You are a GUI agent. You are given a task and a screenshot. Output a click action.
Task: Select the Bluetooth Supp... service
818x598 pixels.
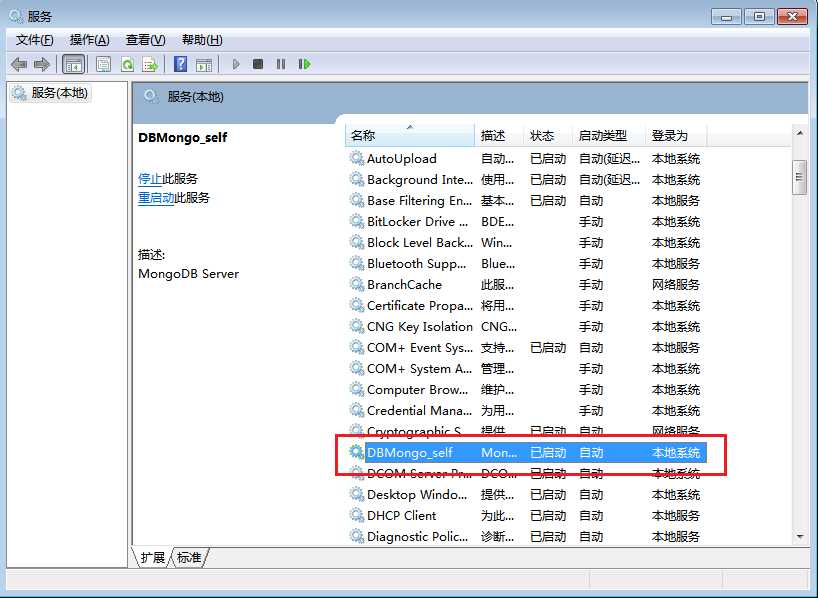(526, 264)
